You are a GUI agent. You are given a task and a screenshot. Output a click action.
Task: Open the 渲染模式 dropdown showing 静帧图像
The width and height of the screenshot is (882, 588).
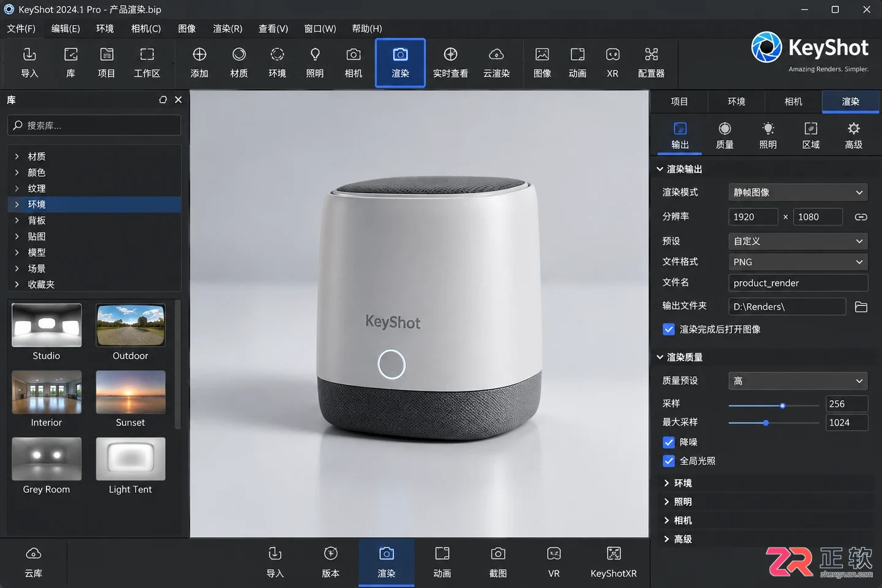point(798,192)
